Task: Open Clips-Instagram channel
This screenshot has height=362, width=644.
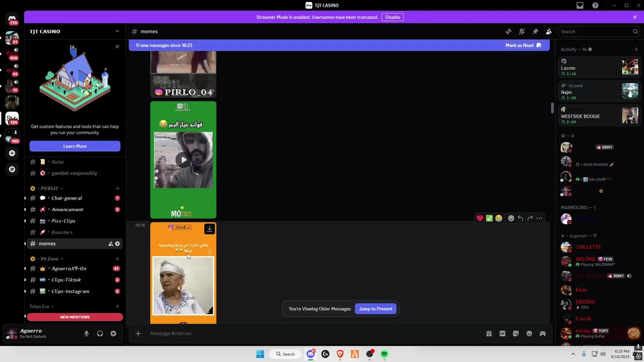Action: pos(75,292)
